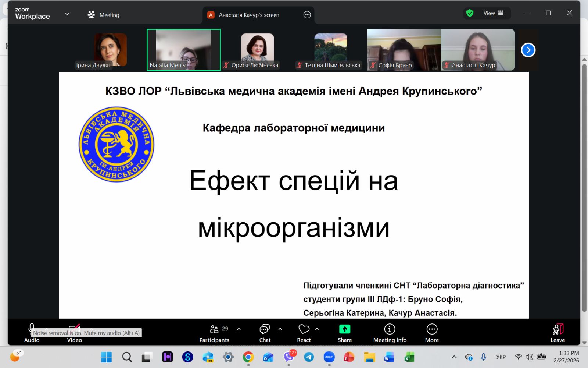Toggle Windows taskbar microphone icon
This screenshot has height=368, width=588.
click(484, 357)
